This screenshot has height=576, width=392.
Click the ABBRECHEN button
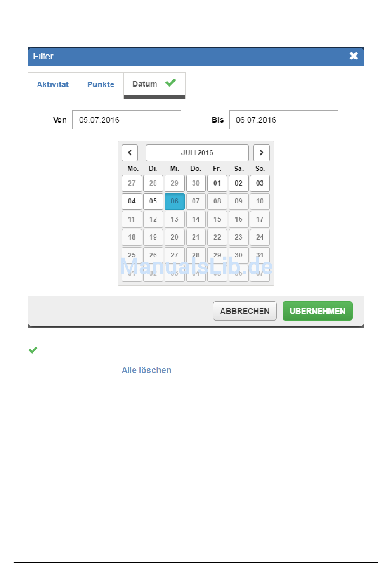click(x=245, y=311)
